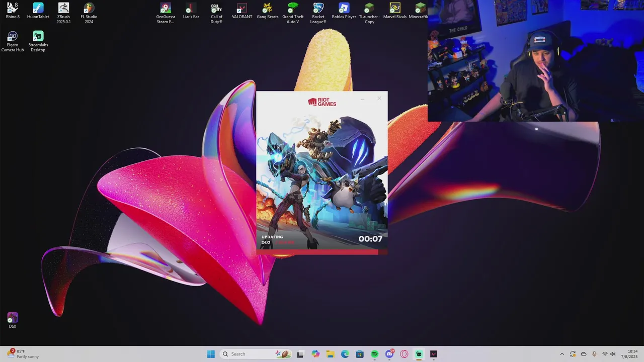The image size is (644, 362).
Task: Click the taskbar Search box
Action: [256, 354]
